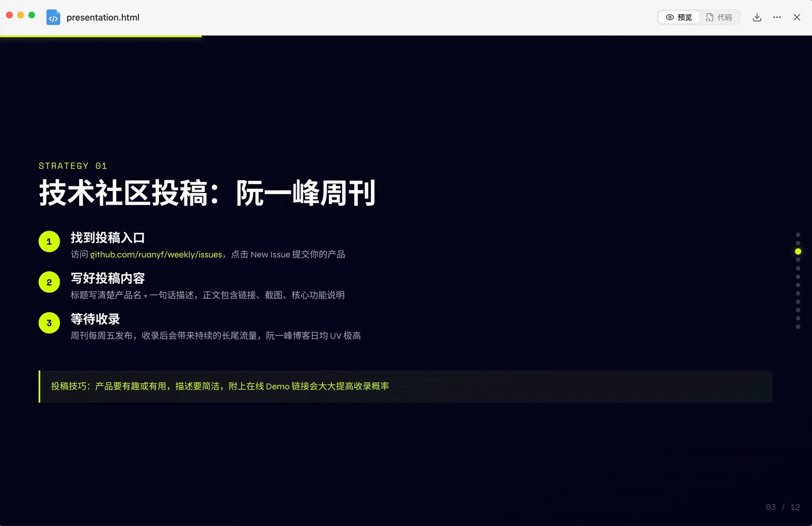Click the red macOS close window button
This screenshot has width=812, height=526.
[x=10, y=15]
